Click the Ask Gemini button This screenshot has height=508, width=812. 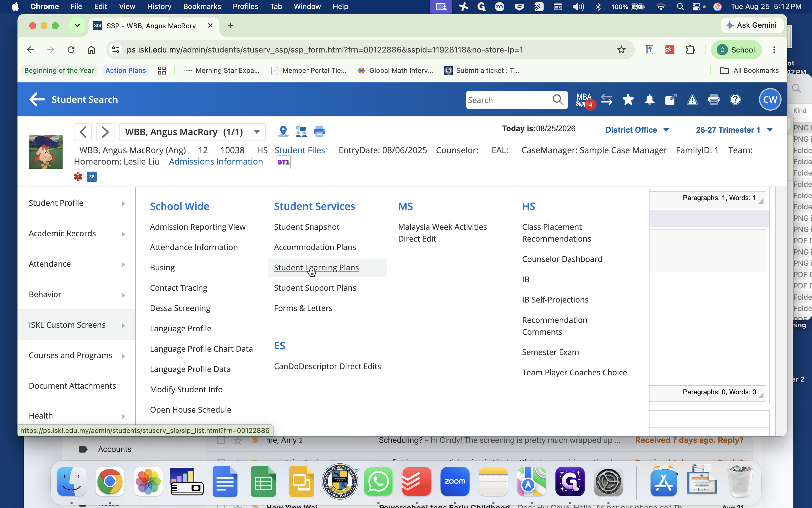click(x=752, y=25)
